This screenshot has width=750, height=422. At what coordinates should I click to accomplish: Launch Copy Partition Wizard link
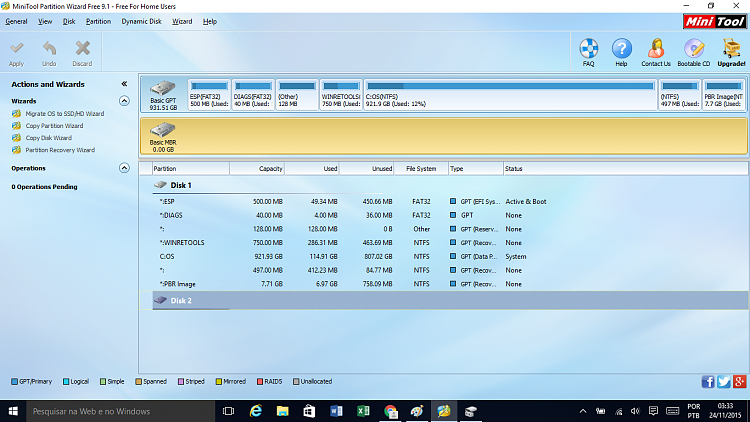(x=54, y=125)
